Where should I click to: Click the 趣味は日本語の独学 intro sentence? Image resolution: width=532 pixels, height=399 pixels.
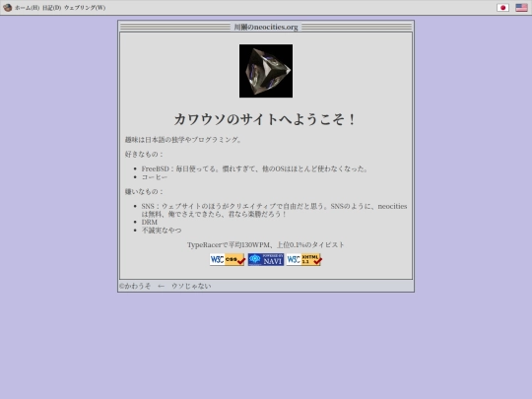pos(183,140)
